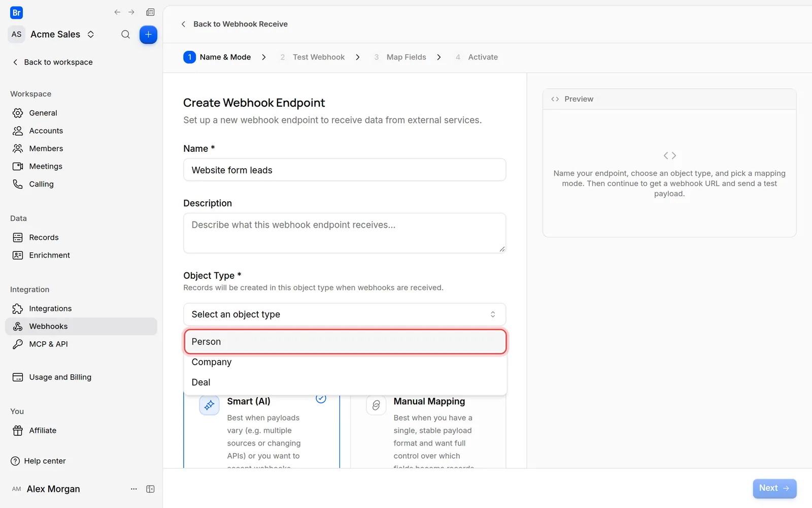
Task: Open the Help center link
Action: pyautogui.click(x=39, y=461)
